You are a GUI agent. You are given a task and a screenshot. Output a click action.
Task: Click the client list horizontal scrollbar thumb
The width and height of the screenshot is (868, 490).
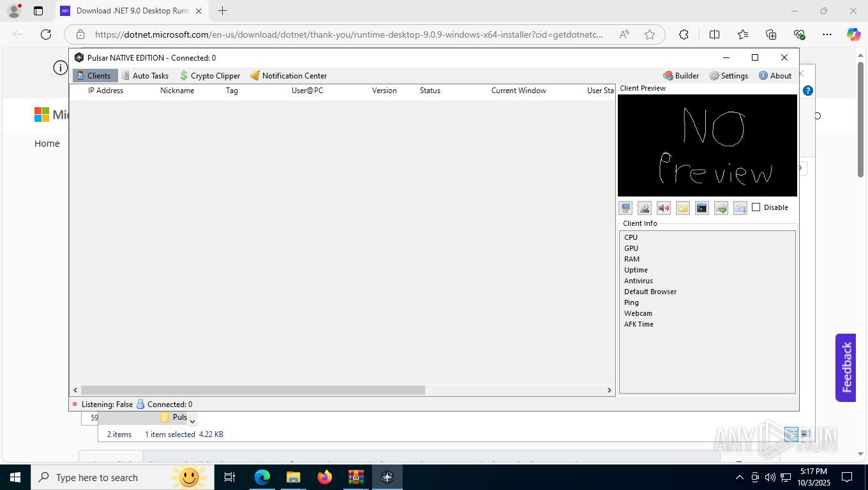pos(253,390)
